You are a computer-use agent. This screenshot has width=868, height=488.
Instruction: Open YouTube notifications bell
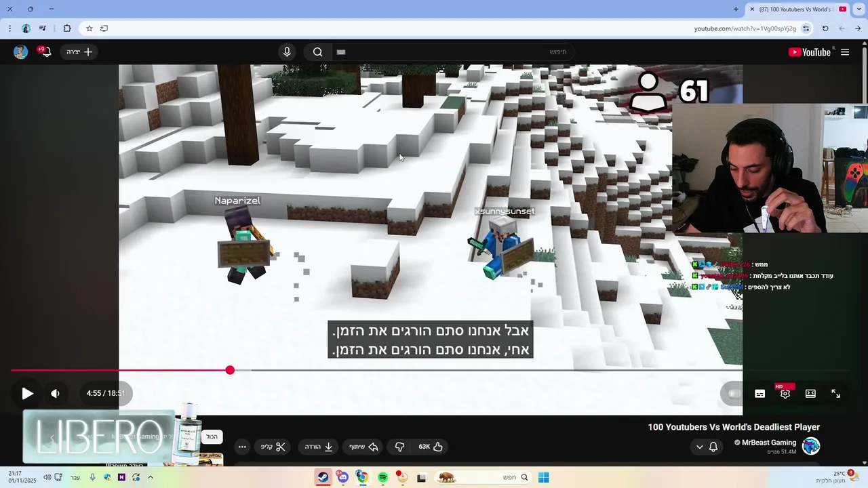tap(45, 52)
